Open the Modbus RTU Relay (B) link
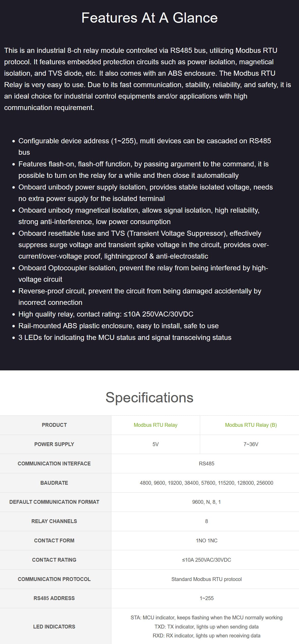The width and height of the screenshot is (299, 644). tap(251, 425)
